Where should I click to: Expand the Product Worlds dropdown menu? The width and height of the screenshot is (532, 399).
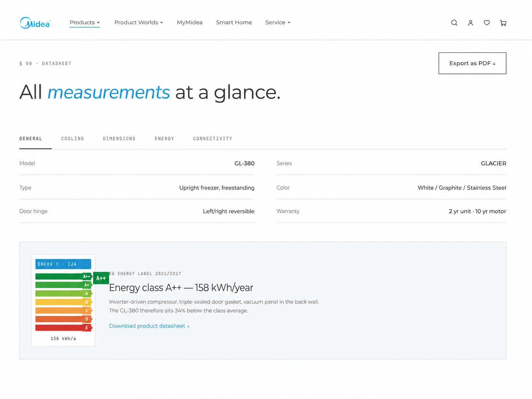(139, 22)
